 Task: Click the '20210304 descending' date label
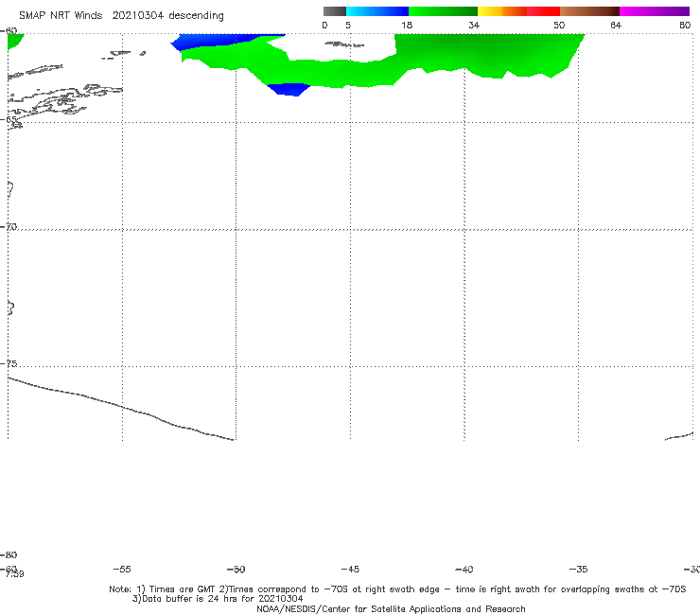pos(167,15)
